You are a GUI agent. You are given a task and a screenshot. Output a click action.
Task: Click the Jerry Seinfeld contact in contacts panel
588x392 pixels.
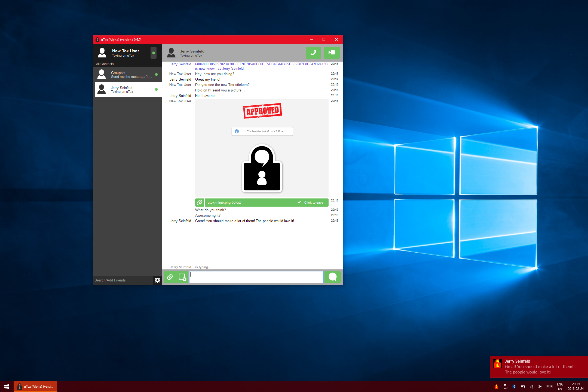127,90
